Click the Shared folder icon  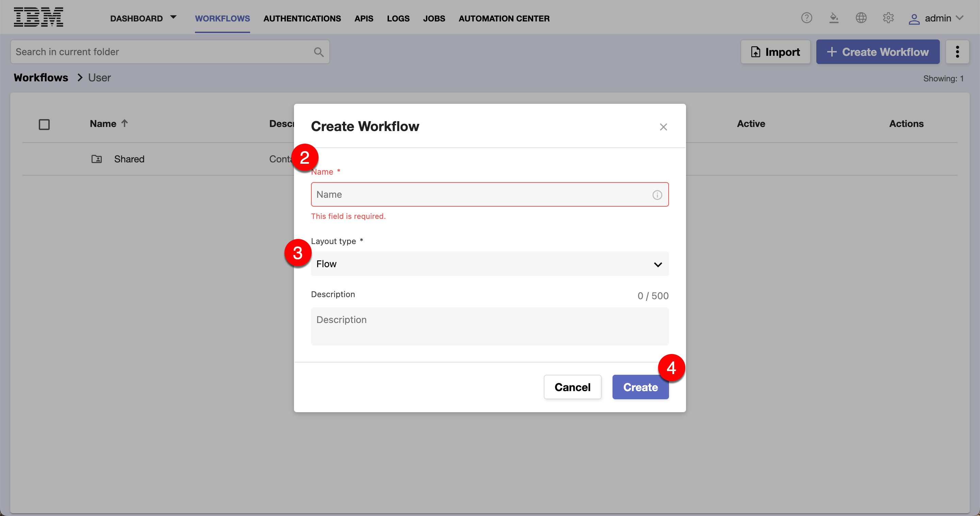[97, 159]
